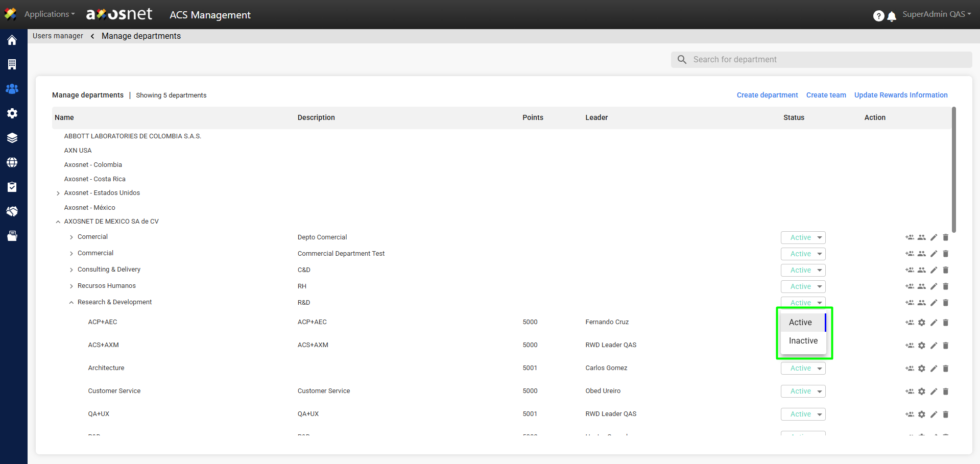Edit the ACS+AXM team

click(x=934, y=346)
